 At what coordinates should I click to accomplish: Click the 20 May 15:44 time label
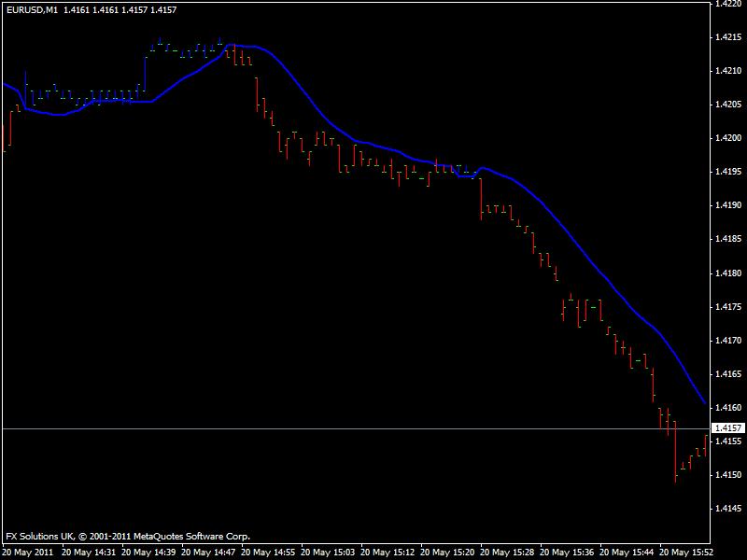(x=627, y=553)
